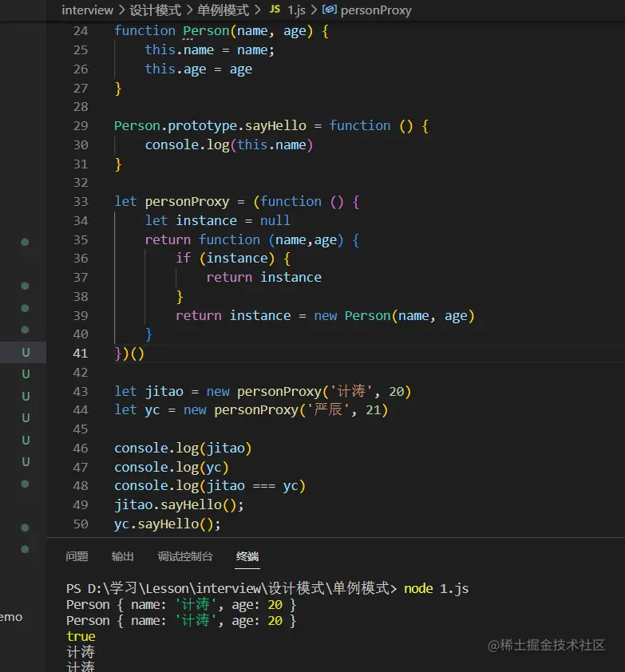This screenshot has height=672, width=625.
Task: Click the JS file icon in breadcrumb
Action: click(x=275, y=10)
